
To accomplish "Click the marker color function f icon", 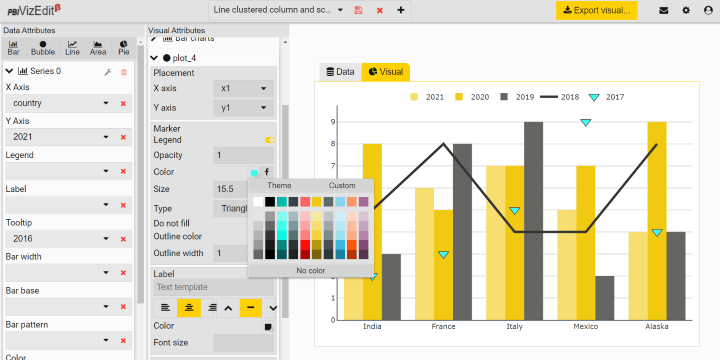I will pyautogui.click(x=267, y=172).
